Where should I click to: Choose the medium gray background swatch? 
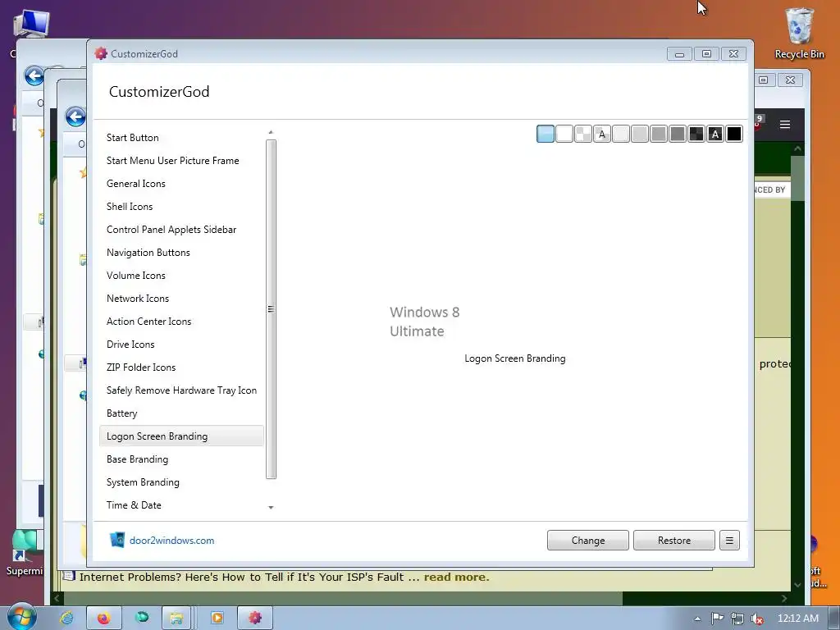(x=659, y=134)
